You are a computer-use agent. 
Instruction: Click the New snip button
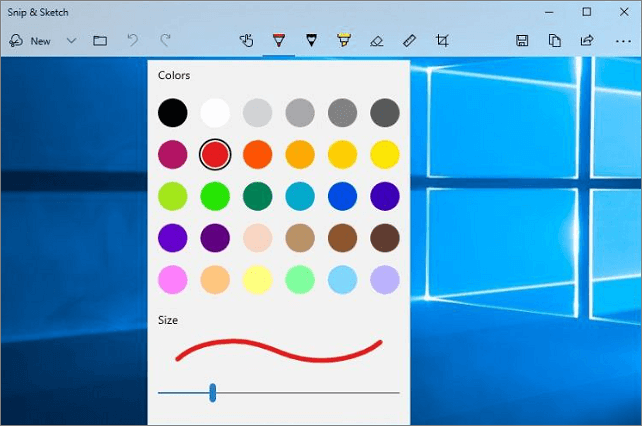(x=30, y=41)
